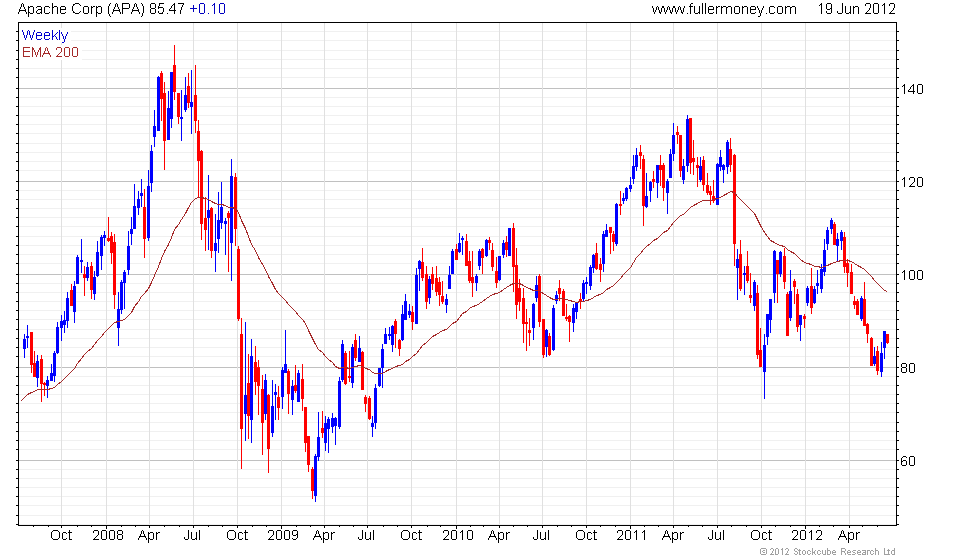Click the 2009 year label on time axis
This screenshot has width=980, height=560.
282,536
